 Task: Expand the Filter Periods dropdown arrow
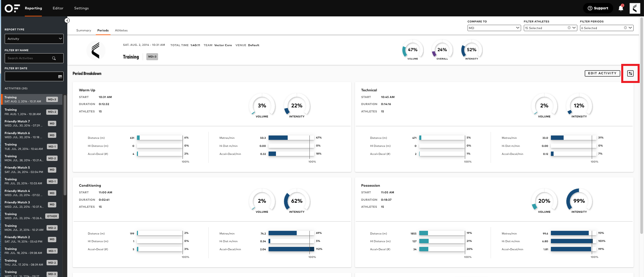click(630, 28)
